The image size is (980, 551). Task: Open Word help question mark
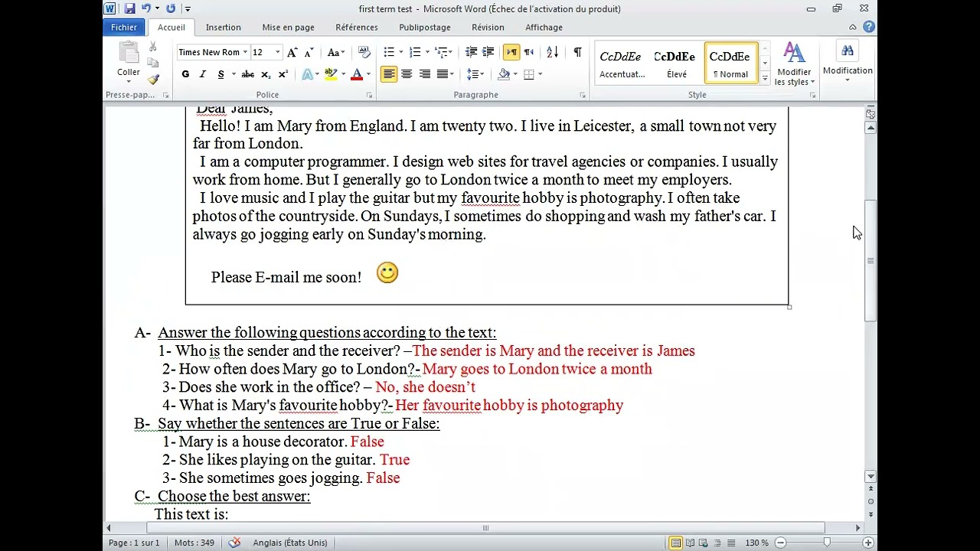868,27
